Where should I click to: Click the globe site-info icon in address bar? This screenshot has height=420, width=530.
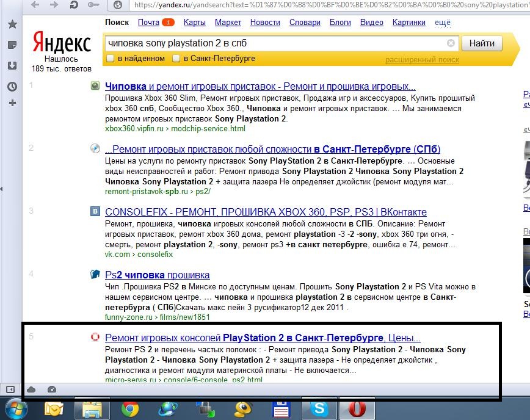coord(118,5)
